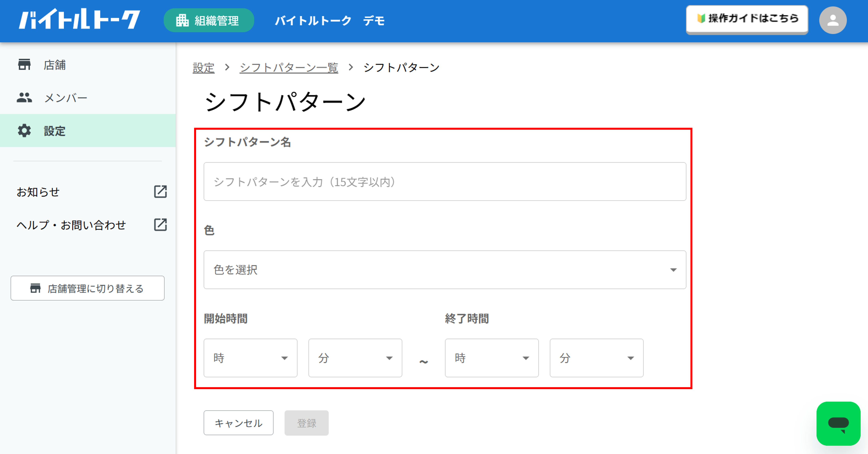
Task: Click external-link icon next to ヘルプ・お問い合わせ
Action: (160, 225)
